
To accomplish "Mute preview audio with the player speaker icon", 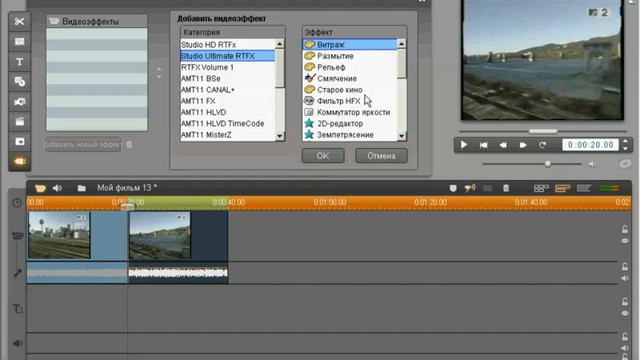I will [x=592, y=164].
